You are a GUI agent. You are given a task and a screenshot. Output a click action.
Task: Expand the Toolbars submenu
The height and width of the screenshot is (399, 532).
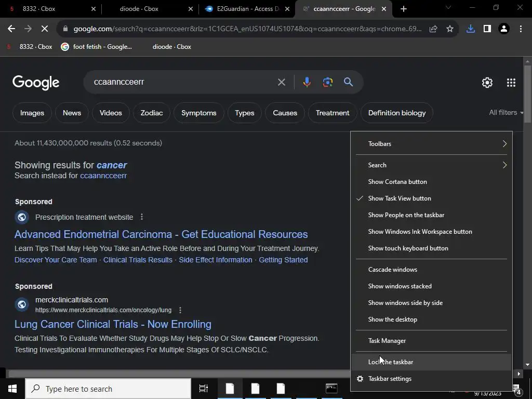(x=431, y=144)
